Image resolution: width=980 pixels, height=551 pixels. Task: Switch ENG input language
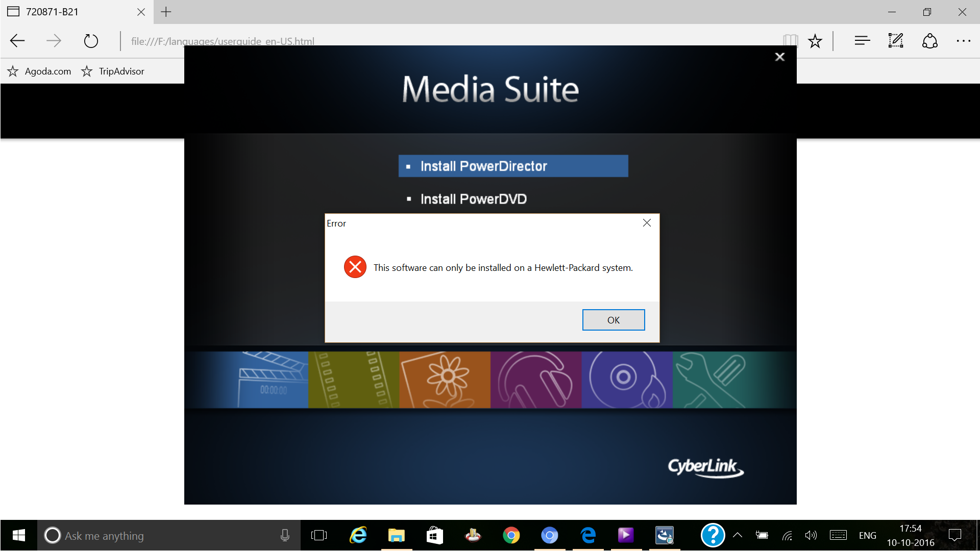pos(867,535)
